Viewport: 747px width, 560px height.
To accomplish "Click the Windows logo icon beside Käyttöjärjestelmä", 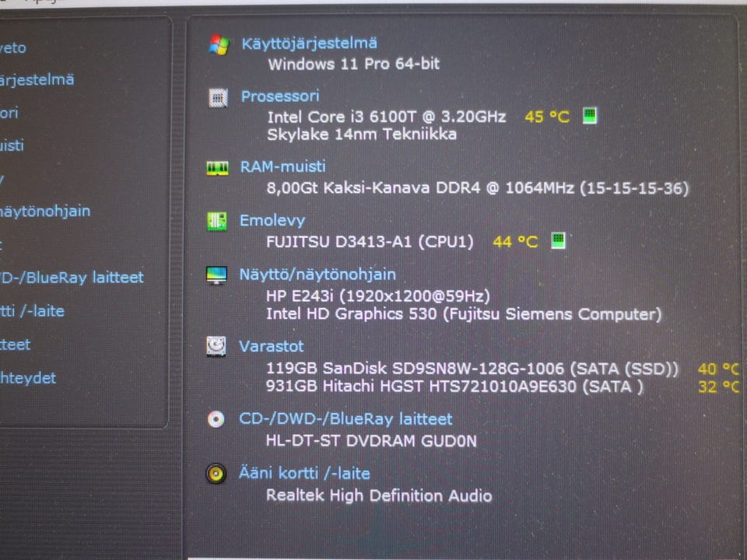I will point(219,45).
